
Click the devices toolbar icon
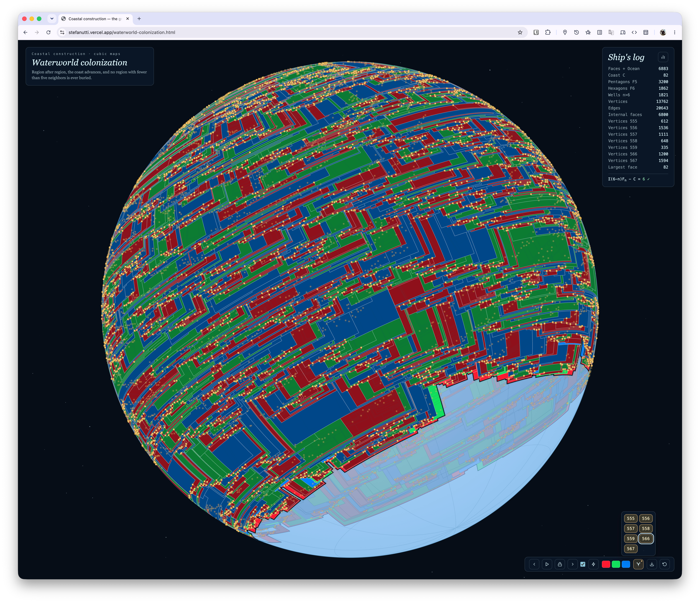coord(623,32)
